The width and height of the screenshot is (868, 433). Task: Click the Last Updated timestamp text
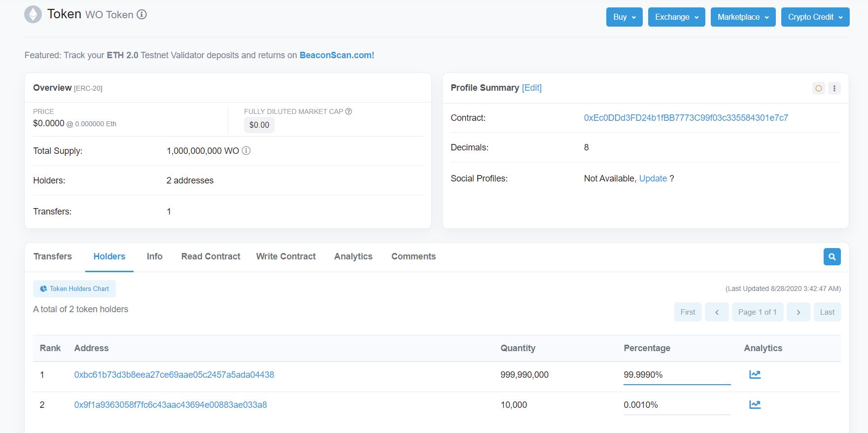pyautogui.click(x=783, y=289)
